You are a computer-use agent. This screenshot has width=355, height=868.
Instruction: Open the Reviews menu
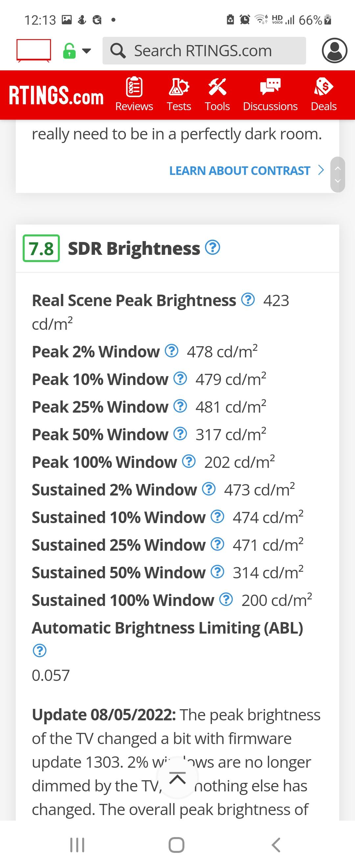click(134, 94)
